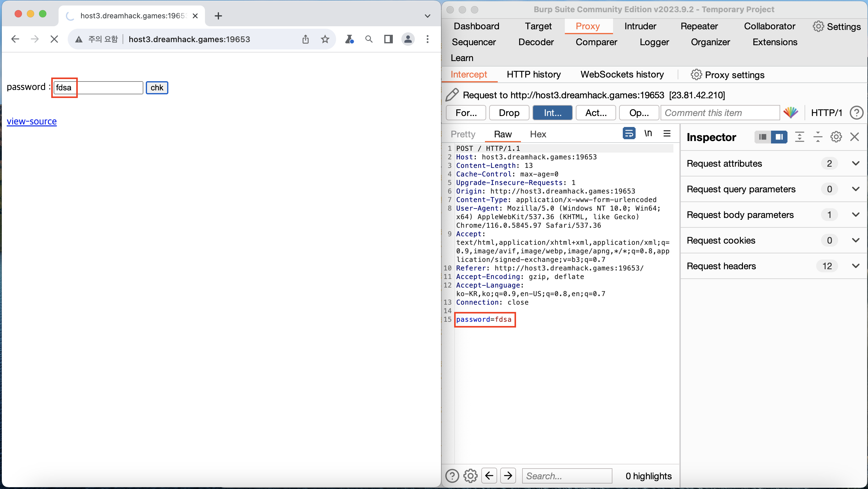Drop the intercepted request
Screen dimensions: 868x489
pos(509,113)
